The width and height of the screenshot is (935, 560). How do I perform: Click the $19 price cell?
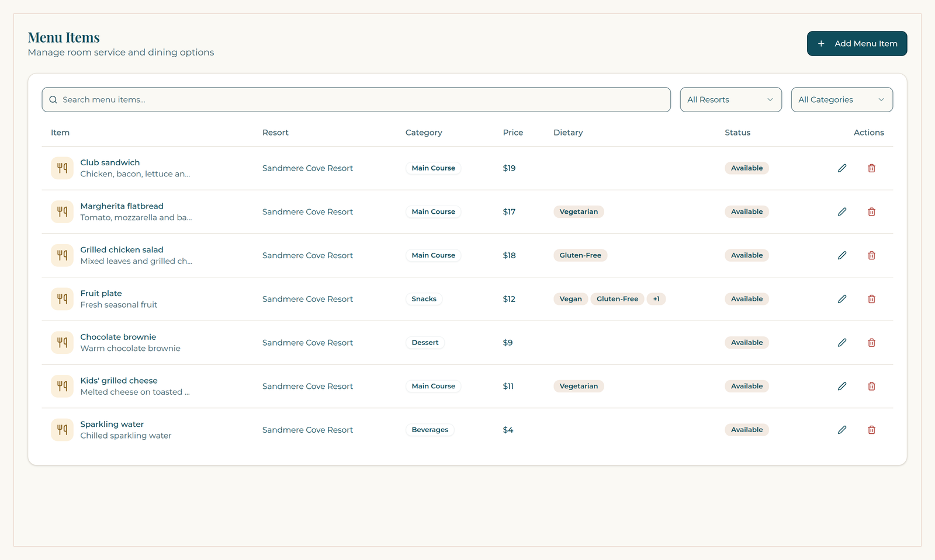click(x=509, y=168)
